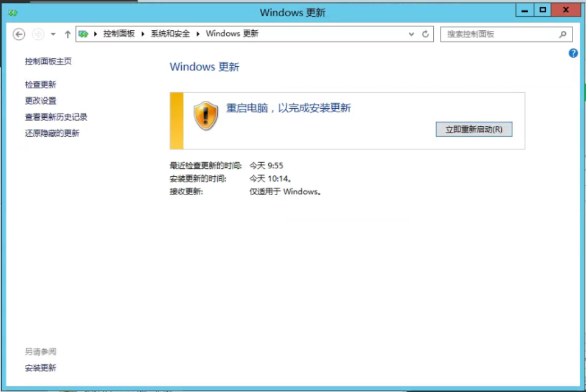Click the 安装更新的时间 label
586x392 pixels.
(198, 178)
